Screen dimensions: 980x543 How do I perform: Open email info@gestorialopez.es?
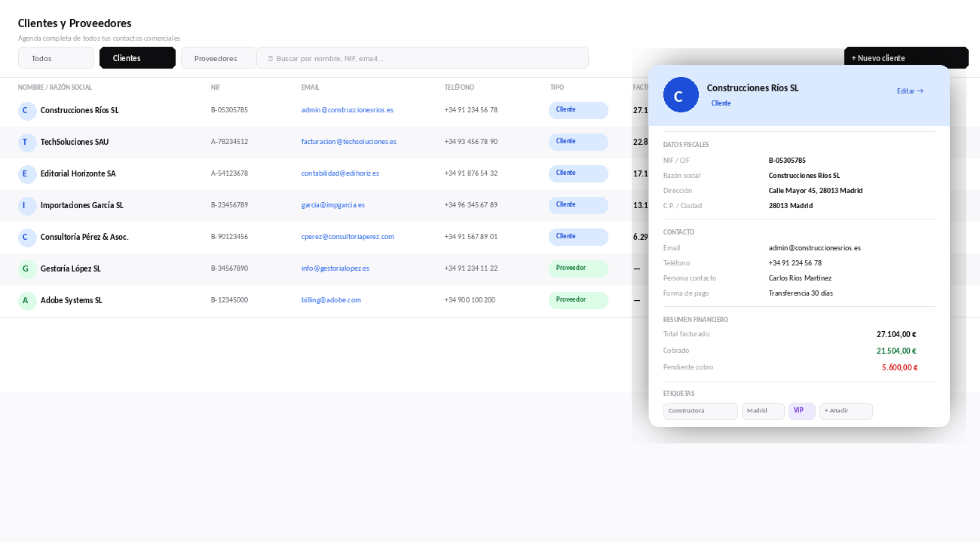tap(335, 268)
